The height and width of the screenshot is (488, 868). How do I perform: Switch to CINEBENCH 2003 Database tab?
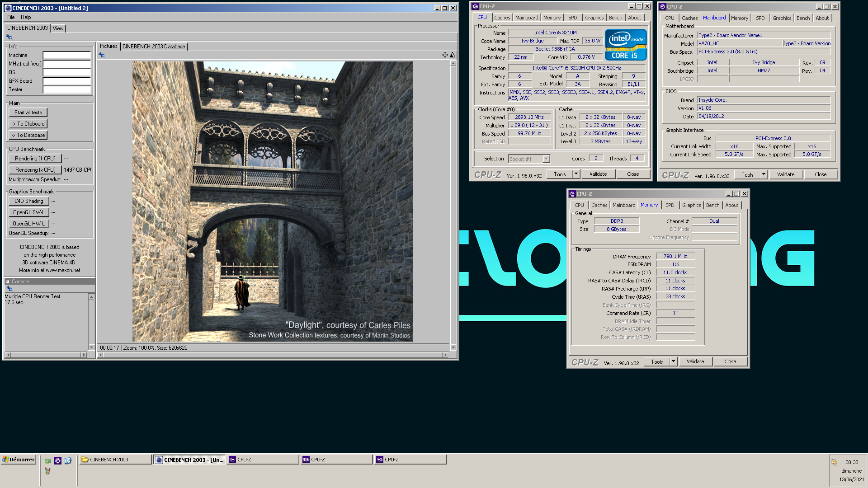click(x=154, y=47)
